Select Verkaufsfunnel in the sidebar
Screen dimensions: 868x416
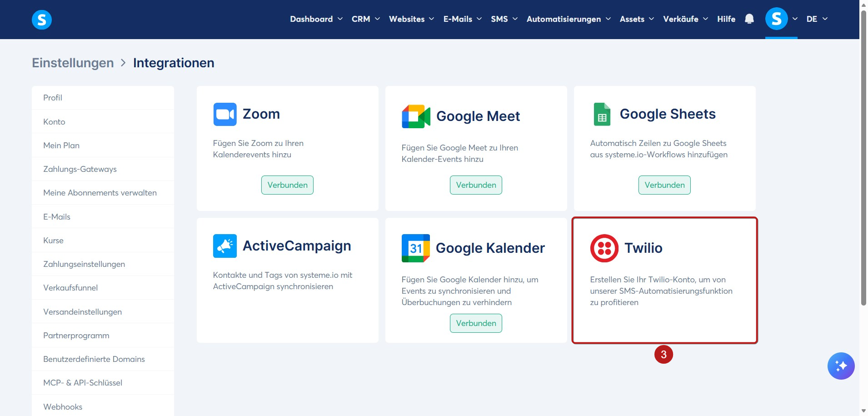[x=103, y=288]
